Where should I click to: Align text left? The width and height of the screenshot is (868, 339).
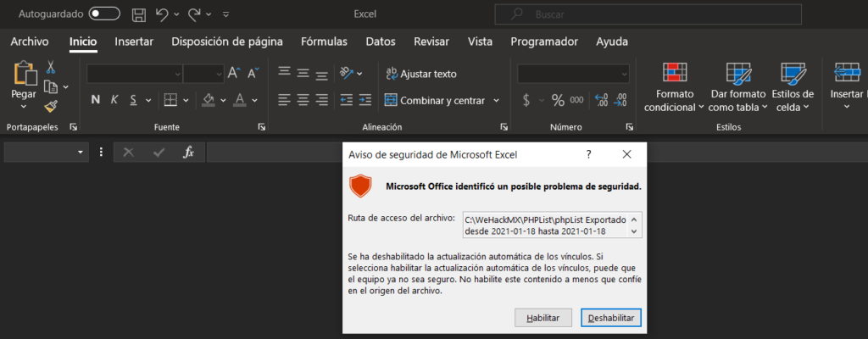click(x=284, y=100)
